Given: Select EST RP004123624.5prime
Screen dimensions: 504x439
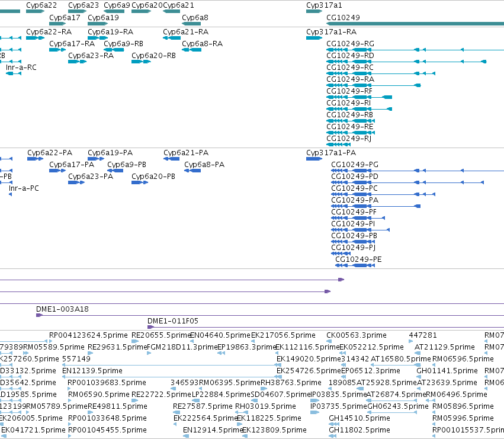Looking at the screenshot, I should click(88, 335).
